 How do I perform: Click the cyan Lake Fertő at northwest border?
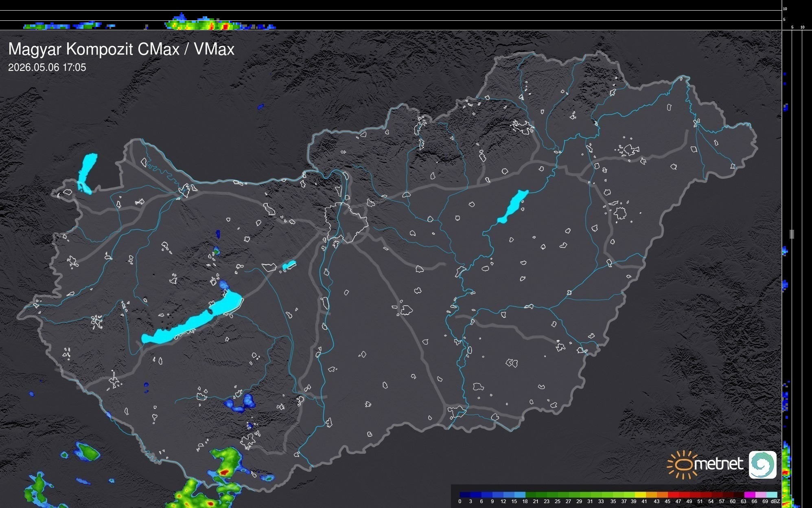[x=87, y=174]
